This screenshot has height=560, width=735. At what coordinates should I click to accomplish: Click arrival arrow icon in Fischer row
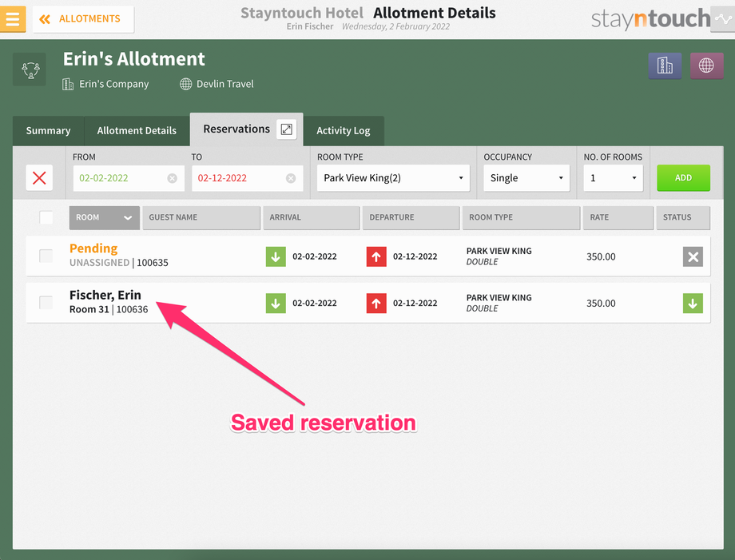pos(276,304)
